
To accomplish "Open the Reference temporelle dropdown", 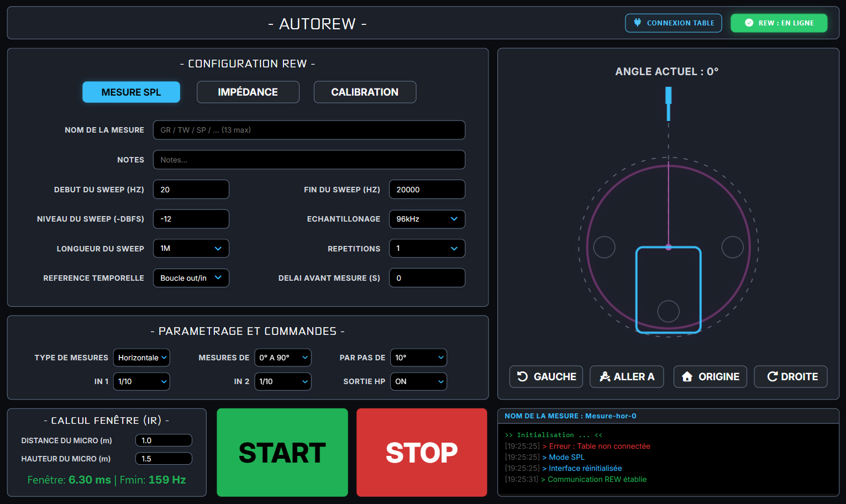I will pyautogui.click(x=191, y=278).
